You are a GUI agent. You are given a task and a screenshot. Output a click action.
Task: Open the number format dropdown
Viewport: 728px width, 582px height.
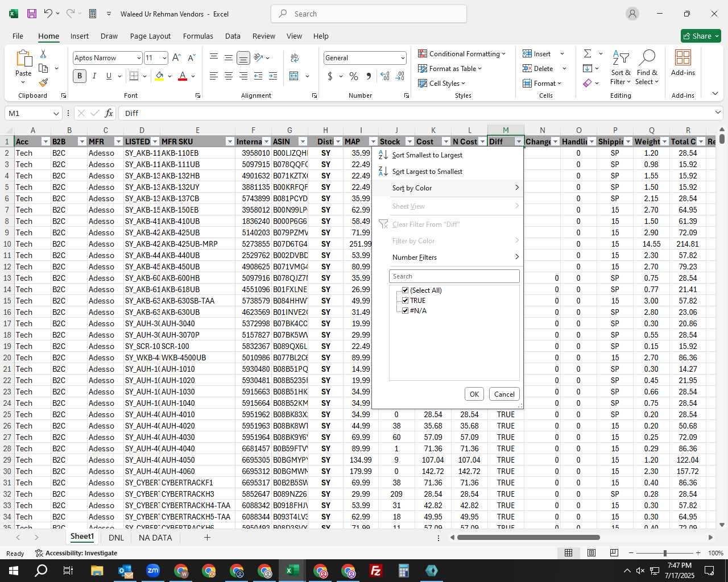403,58
